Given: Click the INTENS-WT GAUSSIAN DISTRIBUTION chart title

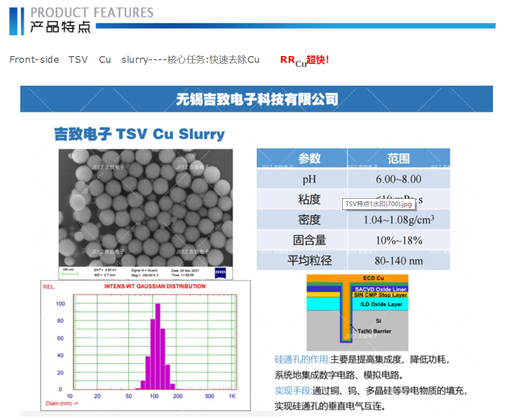Looking at the screenshot, I should point(155,286).
